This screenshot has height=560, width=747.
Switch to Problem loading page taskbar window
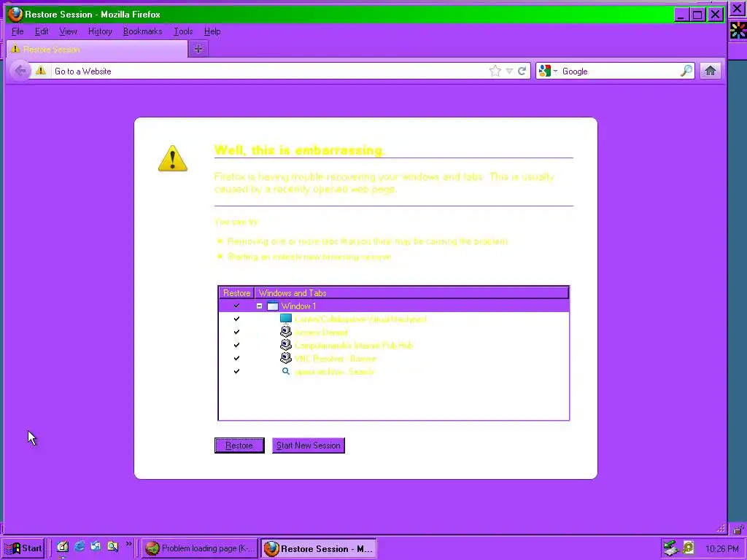pos(200,548)
